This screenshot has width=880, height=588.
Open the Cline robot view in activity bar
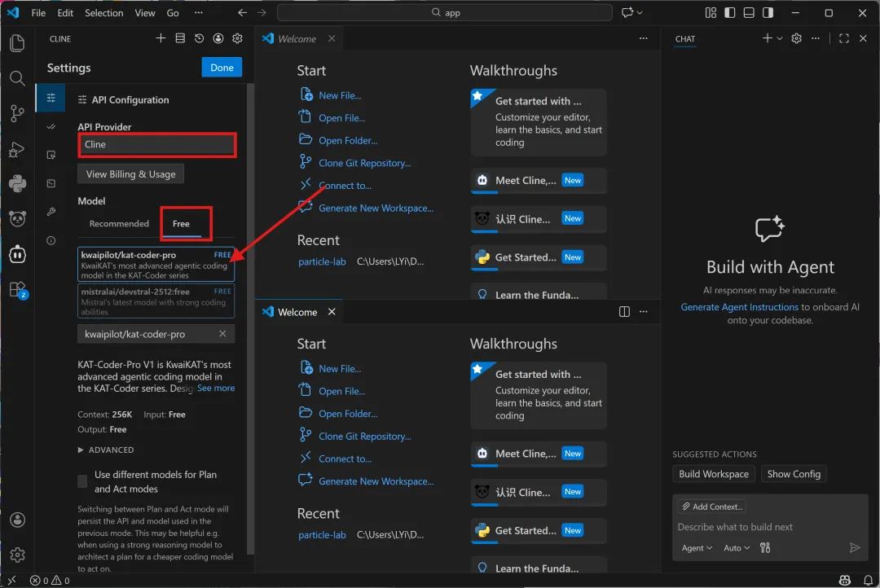pyautogui.click(x=17, y=254)
